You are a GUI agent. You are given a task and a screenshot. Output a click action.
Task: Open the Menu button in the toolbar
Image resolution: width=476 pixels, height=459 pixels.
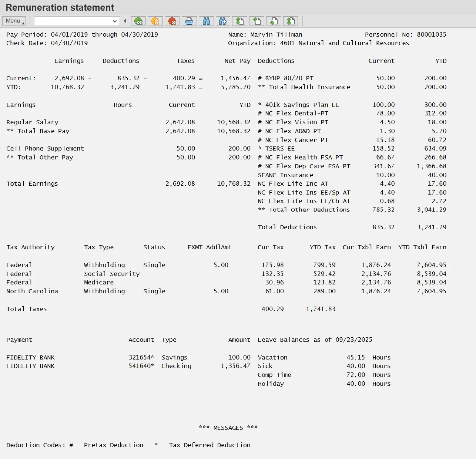14,21
